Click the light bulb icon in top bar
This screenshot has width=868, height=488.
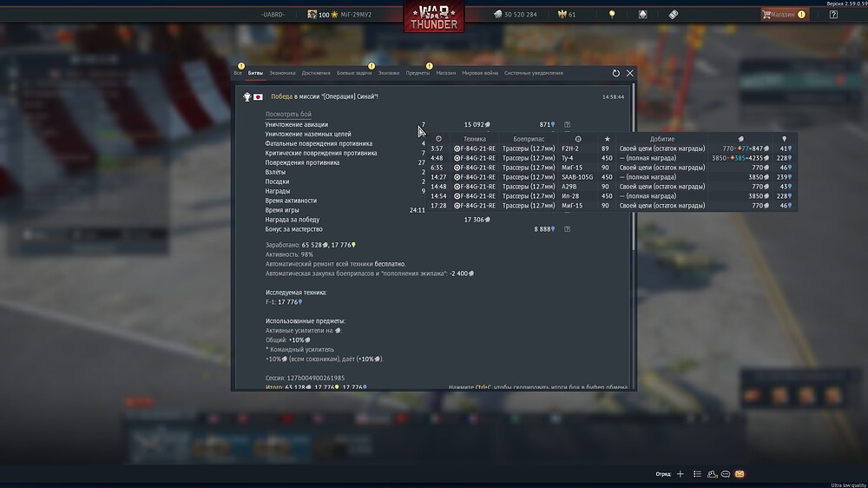pos(612,15)
